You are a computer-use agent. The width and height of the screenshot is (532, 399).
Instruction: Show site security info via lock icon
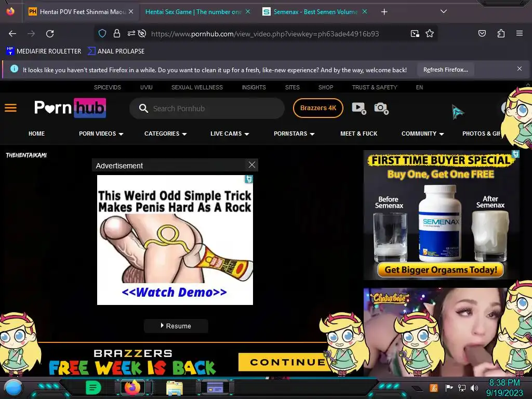pos(117,34)
